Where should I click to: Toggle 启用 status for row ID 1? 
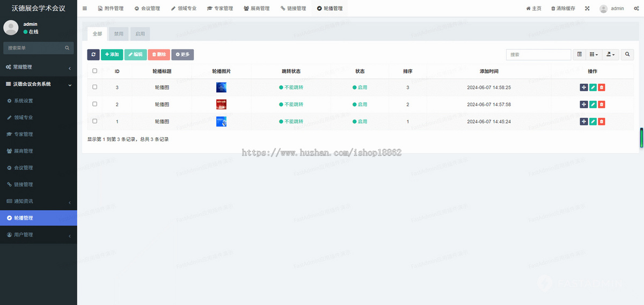tap(360, 122)
